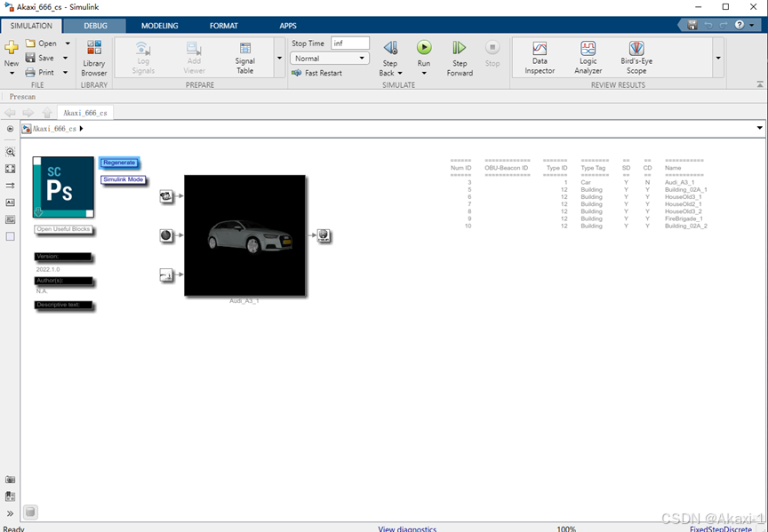
Task: Open the Run dropdown arrow
Action: 424,74
